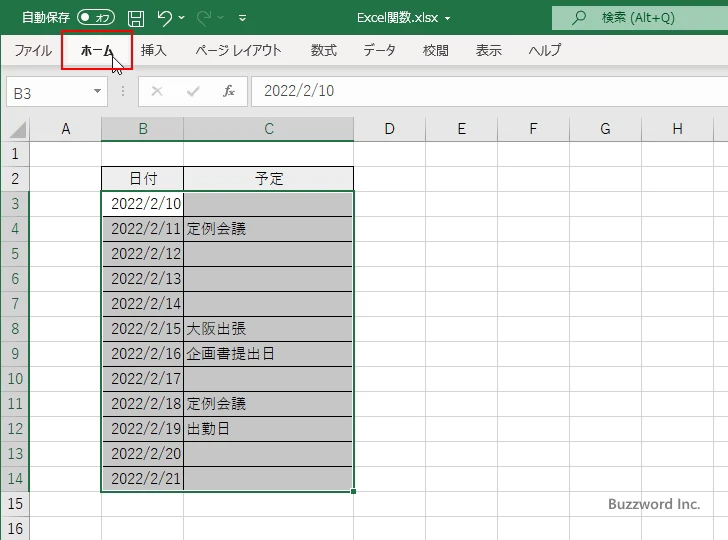Click the first 定例会議 cell in row 4

[x=268, y=229]
